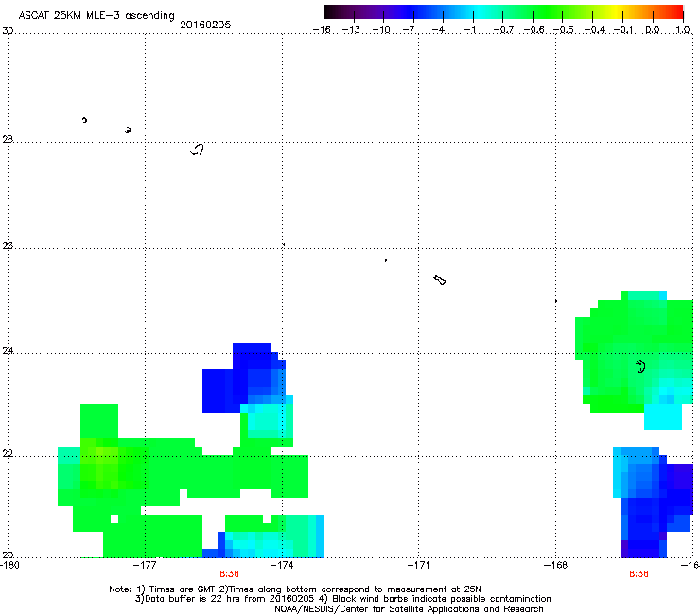Click the red 8:38 time left of -174
The height and width of the screenshot is (615, 700).
229,574
